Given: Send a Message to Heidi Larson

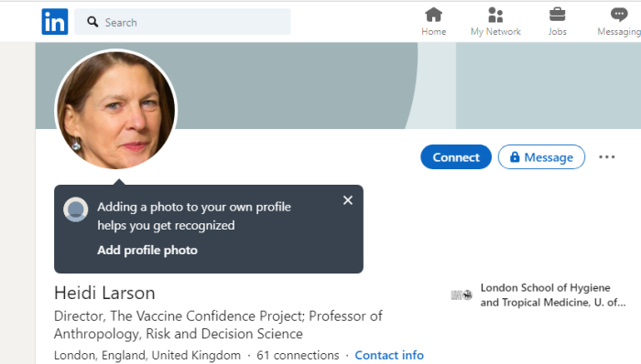Looking at the screenshot, I should click(541, 156).
